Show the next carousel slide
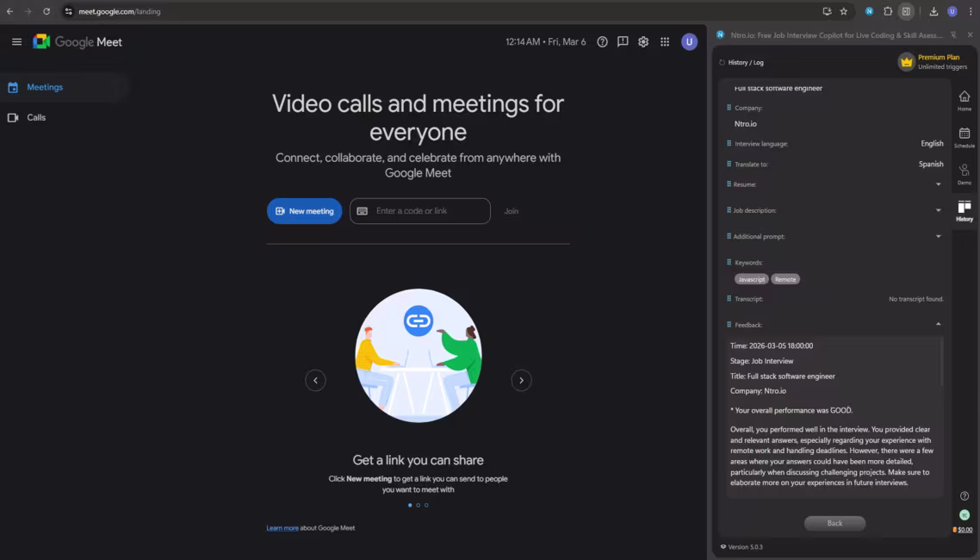 [521, 380]
